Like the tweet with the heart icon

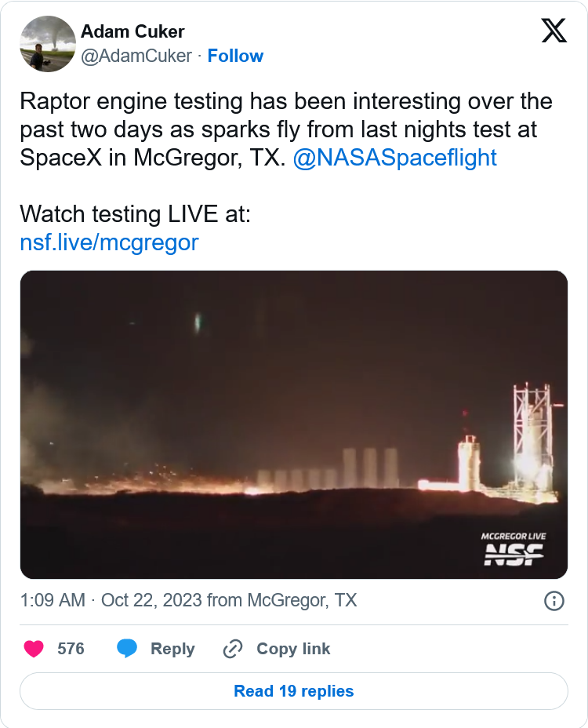pos(34,649)
